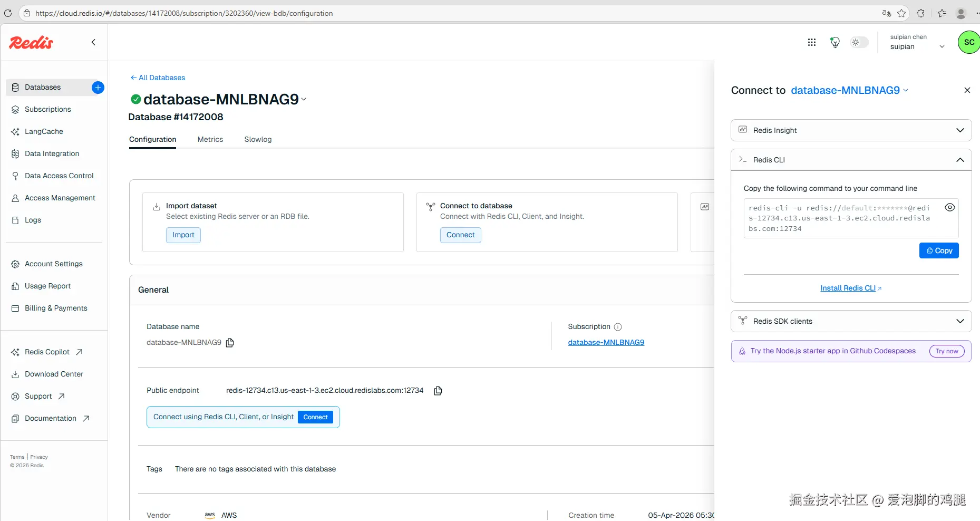Switch to the Metrics tab
Screen dimensions: 980x521
[210, 140]
